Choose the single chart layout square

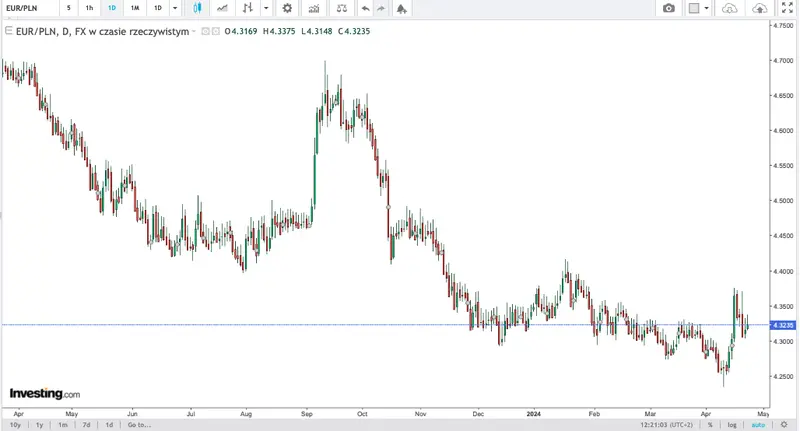(x=694, y=8)
